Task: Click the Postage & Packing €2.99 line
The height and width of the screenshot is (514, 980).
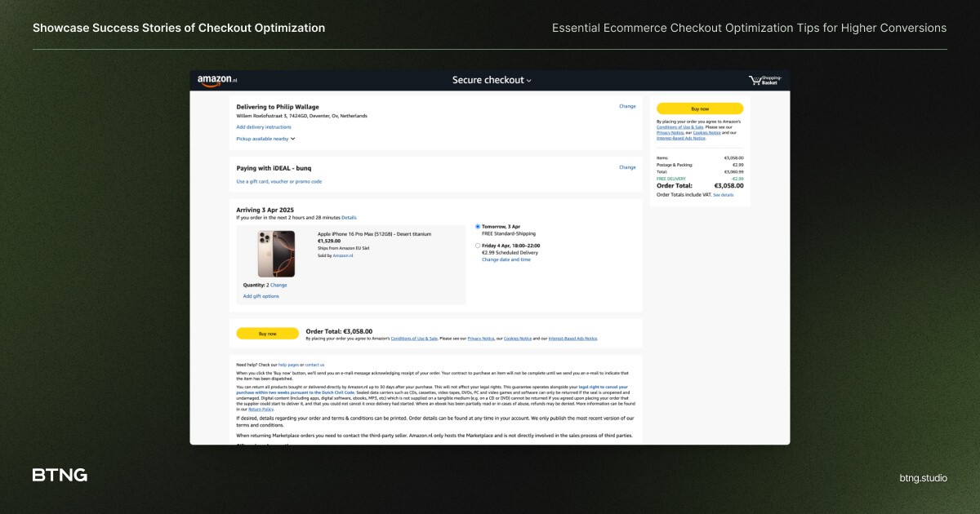Action: pyautogui.click(x=700, y=165)
